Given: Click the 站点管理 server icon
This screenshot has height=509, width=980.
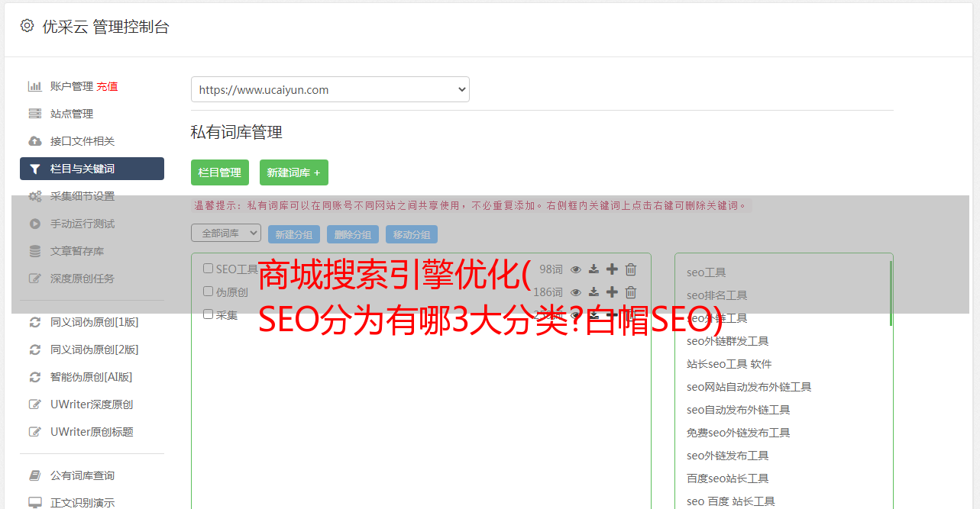Looking at the screenshot, I should 35,114.
